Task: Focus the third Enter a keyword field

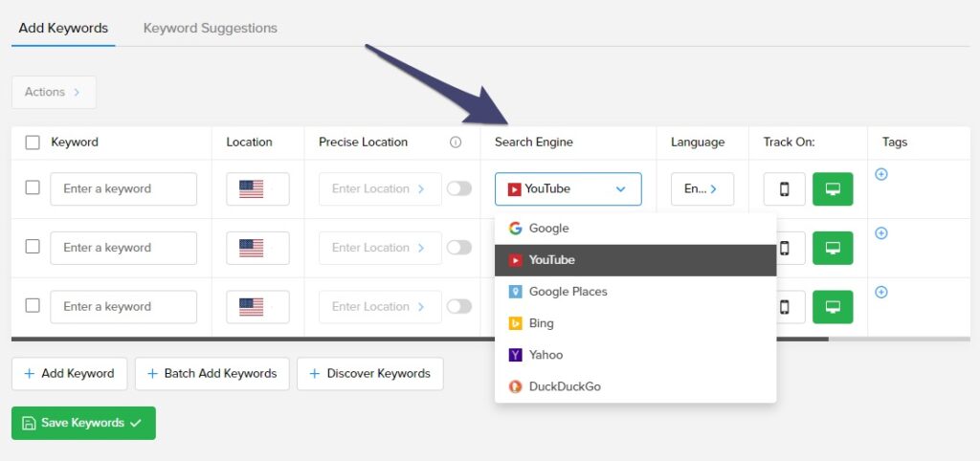Action: [123, 307]
